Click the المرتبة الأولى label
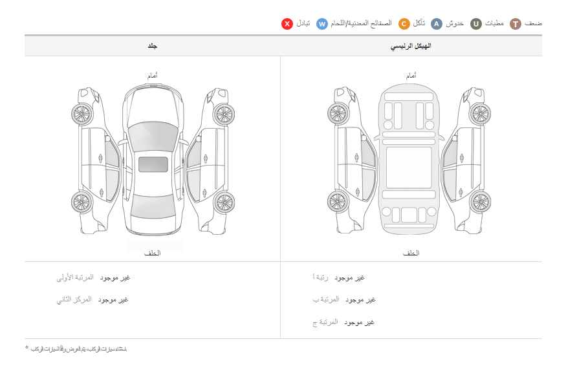The width and height of the screenshot is (588, 368). coord(75,278)
